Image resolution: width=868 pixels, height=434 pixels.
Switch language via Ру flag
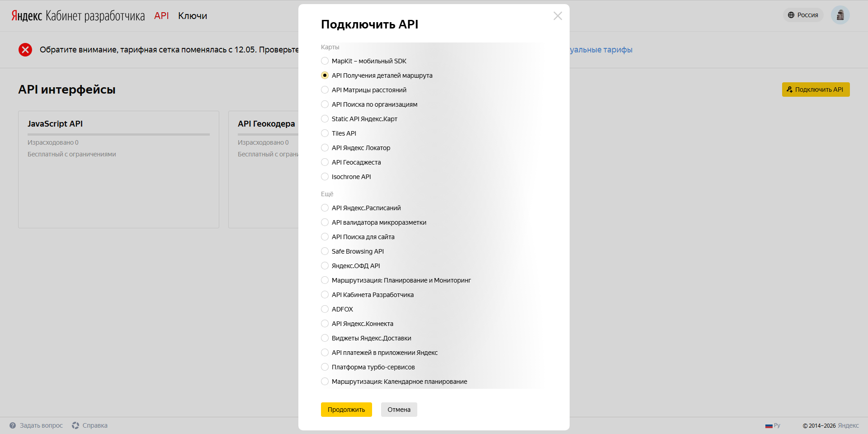(773, 425)
